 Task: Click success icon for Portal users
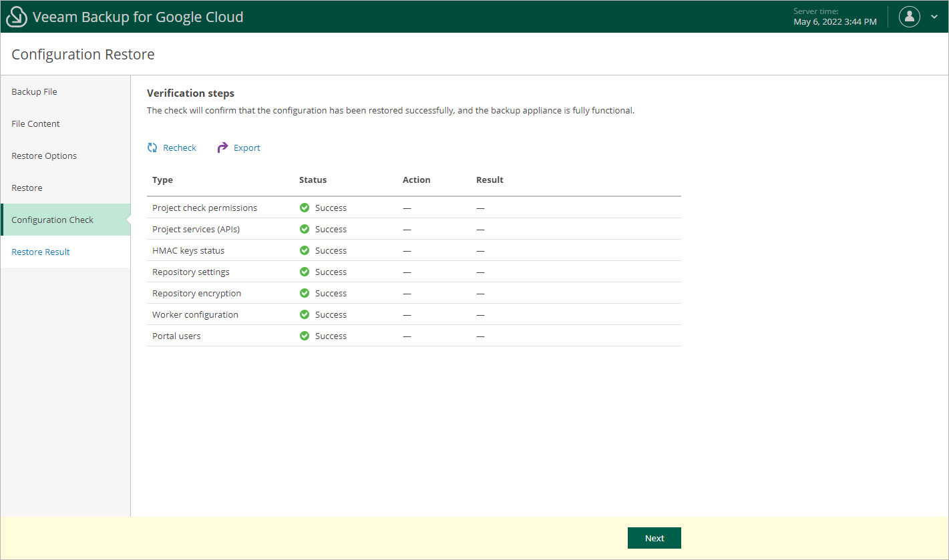click(305, 336)
